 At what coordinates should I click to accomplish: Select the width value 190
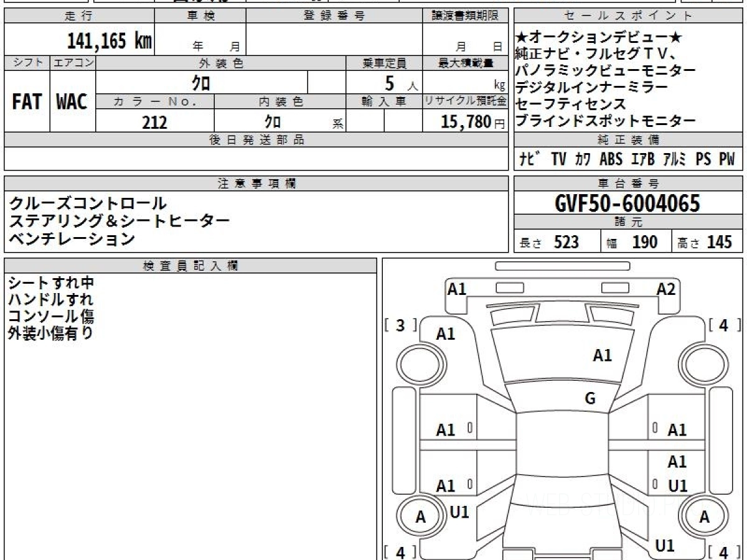pos(644,242)
